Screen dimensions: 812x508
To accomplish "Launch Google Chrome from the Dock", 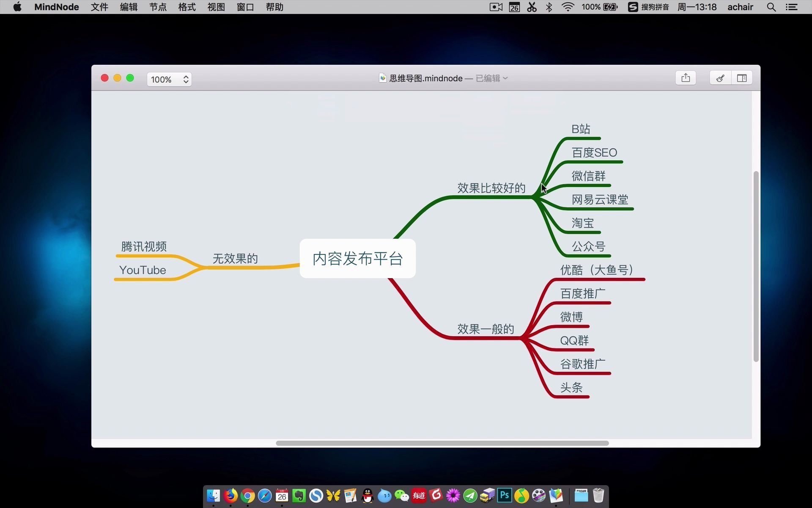I will [248, 495].
